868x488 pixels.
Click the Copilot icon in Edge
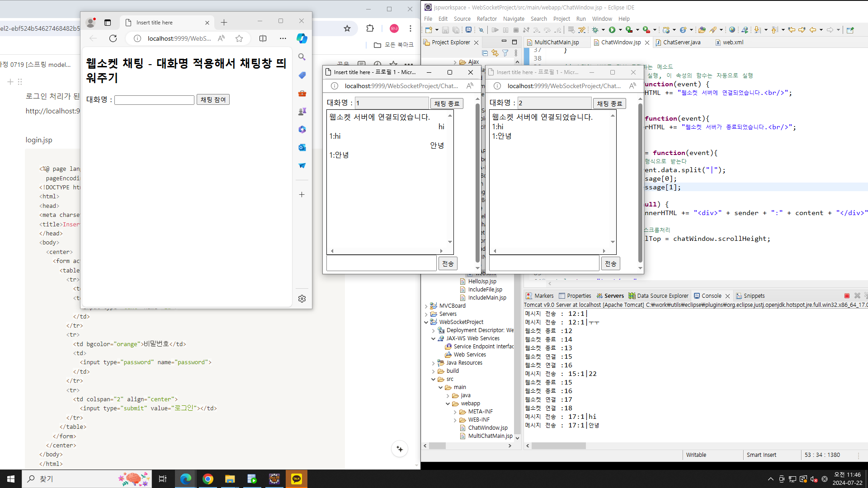point(302,38)
